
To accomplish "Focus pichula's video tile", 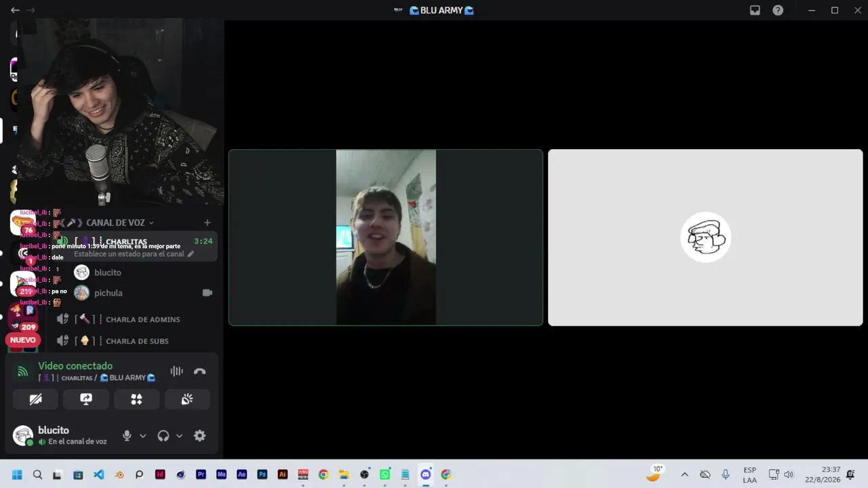I will [386, 237].
